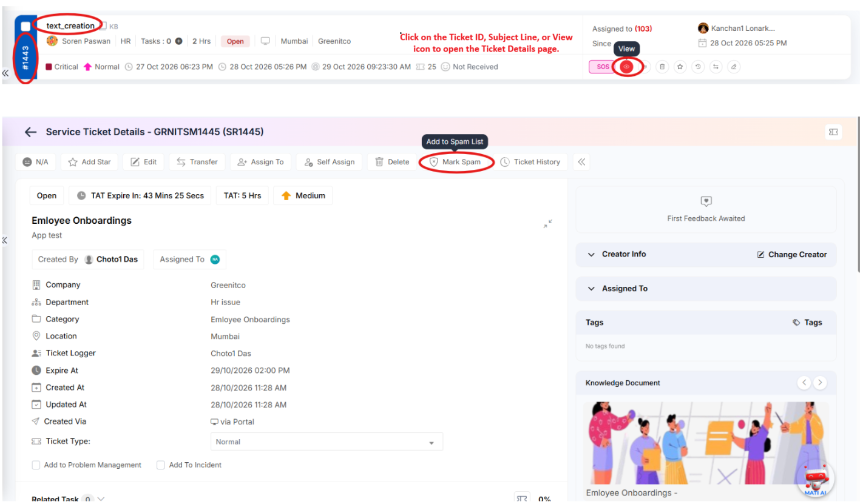Click the Open status badge in ticket details
860x504 pixels.
coord(47,196)
